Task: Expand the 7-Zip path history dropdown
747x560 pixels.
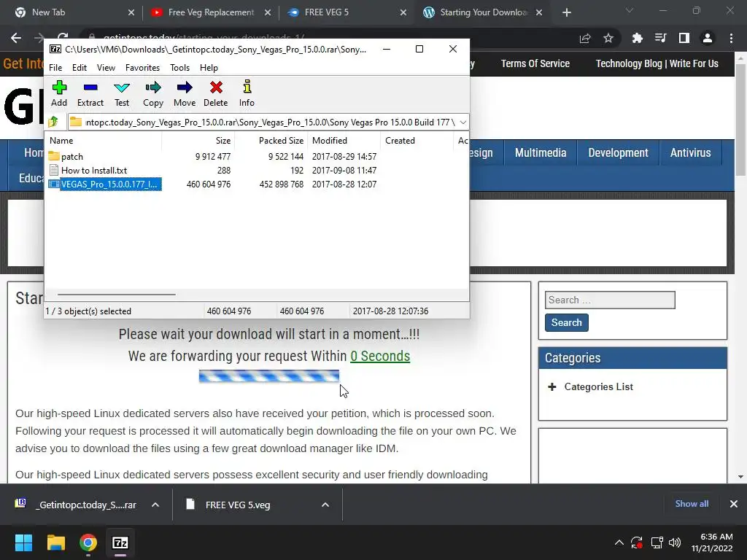Action: 462,122
